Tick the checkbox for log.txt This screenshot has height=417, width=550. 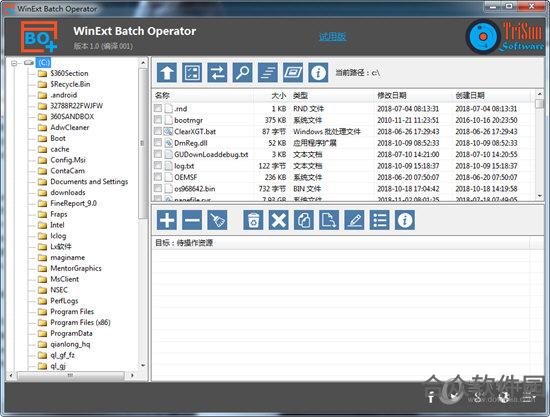[158, 165]
